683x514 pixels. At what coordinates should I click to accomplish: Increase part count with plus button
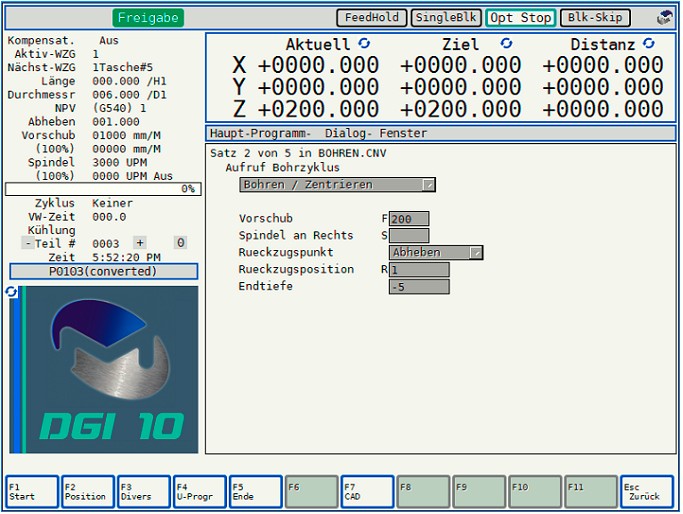pos(140,243)
